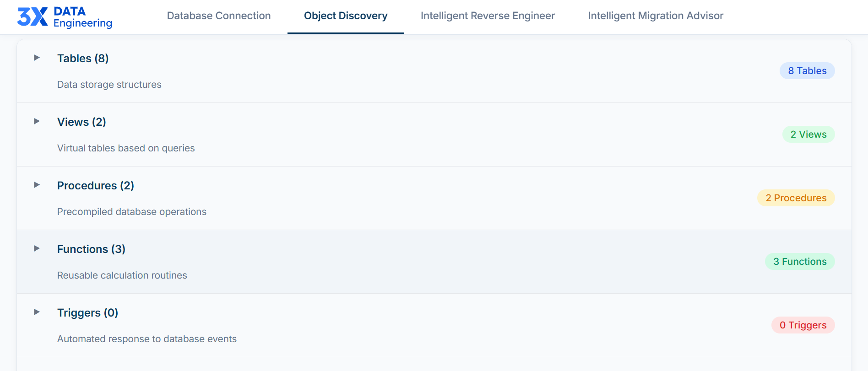The image size is (868, 371).
Task: Open the Database Connection tab
Action: pyautogui.click(x=219, y=16)
